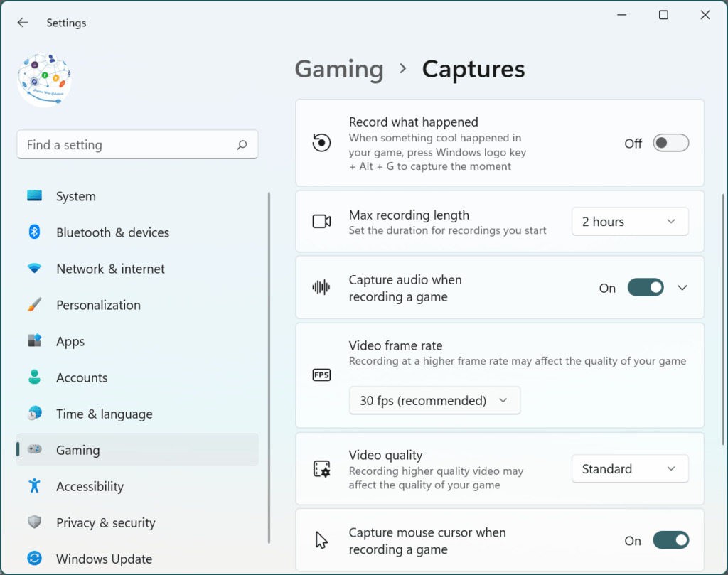Viewport: 728px width, 575px height.
Task: Click the Capture mouse cursor arrow icon
Action: pos(321,540)
